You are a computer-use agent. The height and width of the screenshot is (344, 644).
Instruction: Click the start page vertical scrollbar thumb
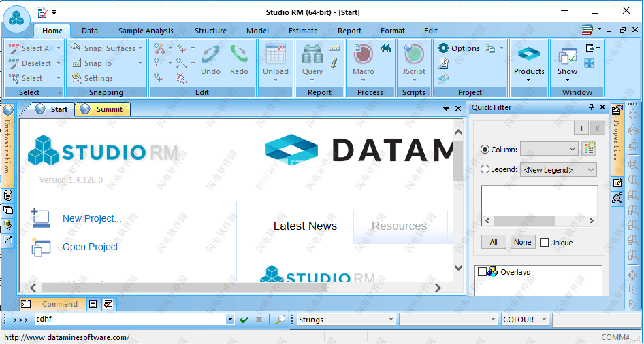point(458,160)
